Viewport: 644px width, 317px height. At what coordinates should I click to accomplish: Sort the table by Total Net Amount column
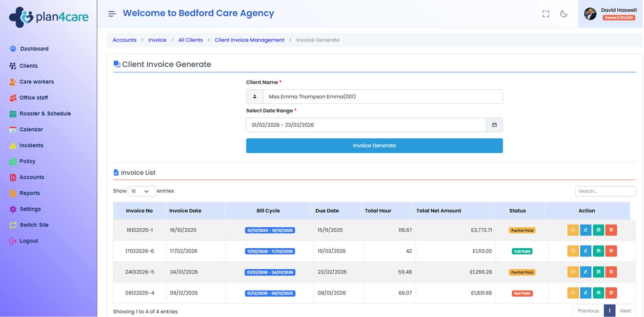click(439, 211)
